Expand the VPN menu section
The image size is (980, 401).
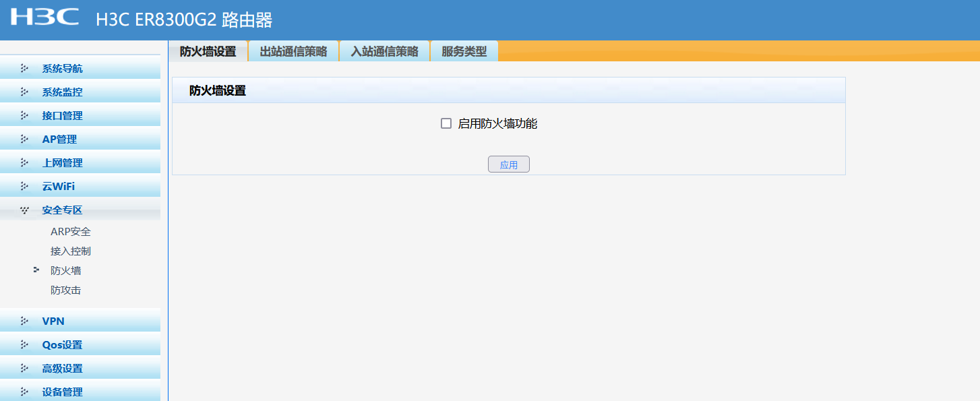(80, 321)
